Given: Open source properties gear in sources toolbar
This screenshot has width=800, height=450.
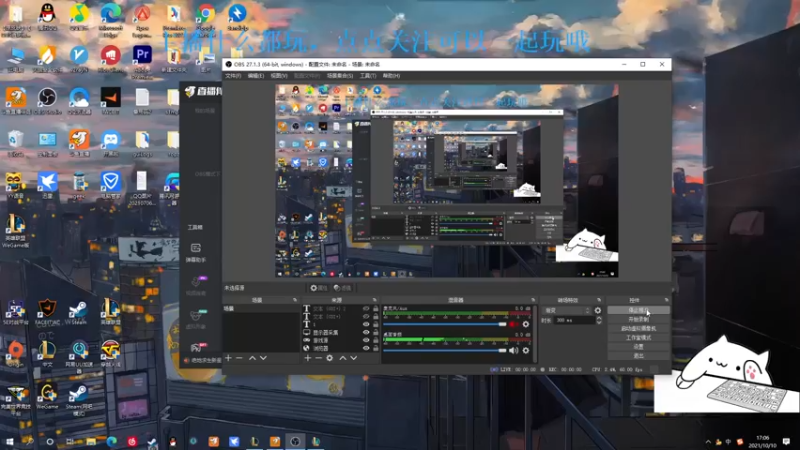Looking at the screenshot, I should pos(330,358).
